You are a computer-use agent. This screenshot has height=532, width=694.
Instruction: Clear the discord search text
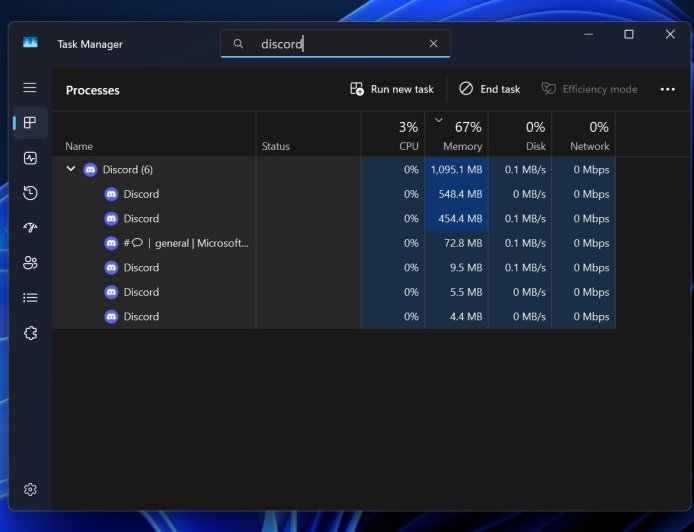(433, 43)
